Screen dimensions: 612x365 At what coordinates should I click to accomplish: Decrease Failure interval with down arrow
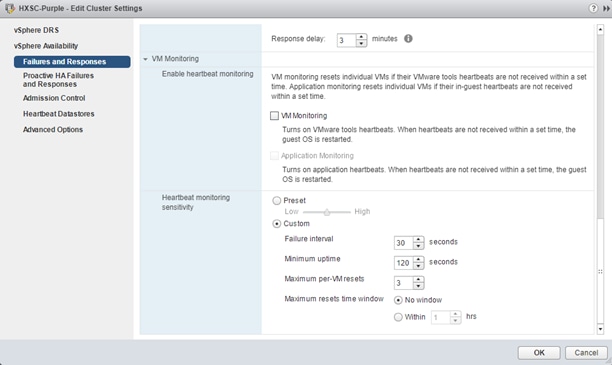418,246
